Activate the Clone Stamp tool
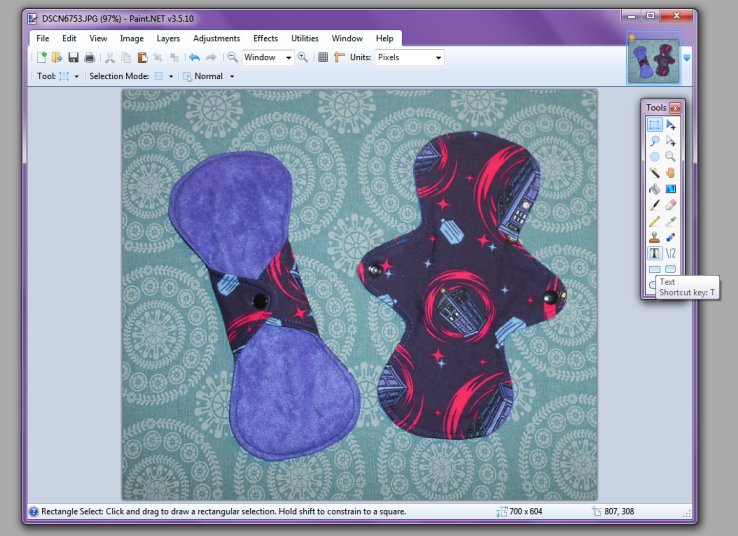The height and width of the screenshot is (536, 738). click(654, 236)
